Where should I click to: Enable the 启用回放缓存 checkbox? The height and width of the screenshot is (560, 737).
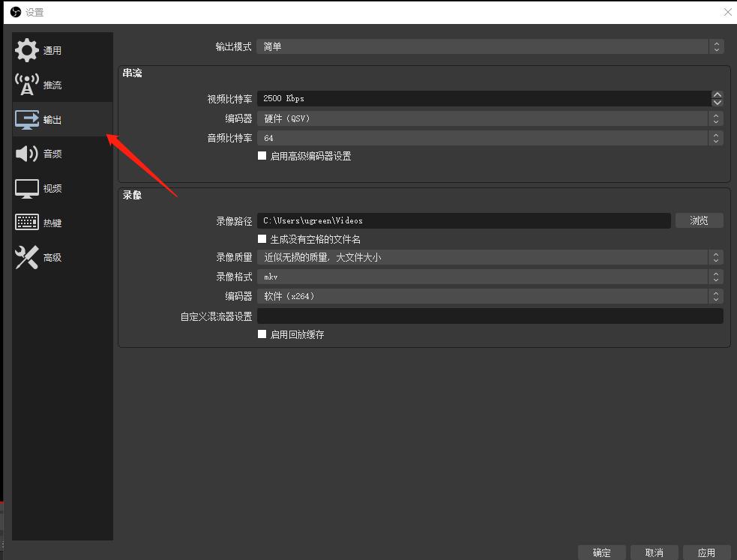click(x=262, y=334)
